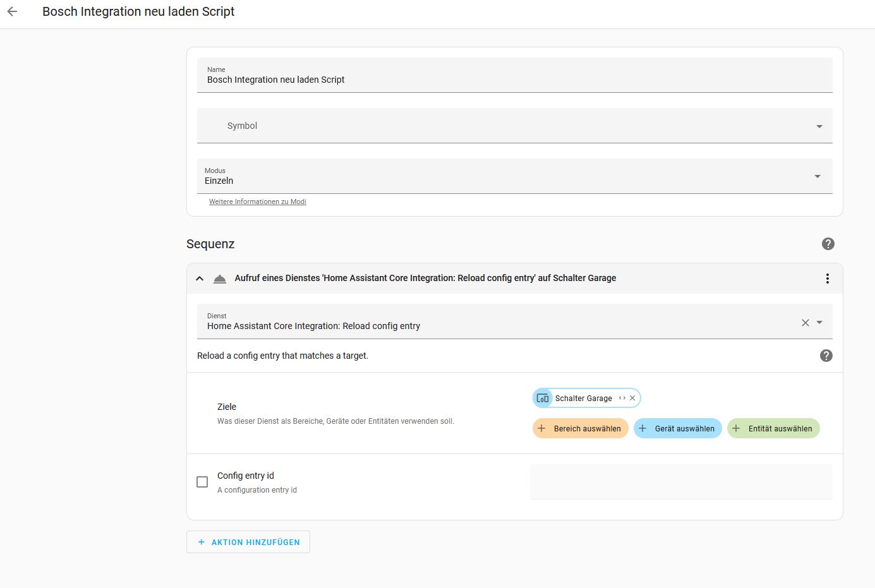Screen dimensions: 875x588
Task: Click the Config entry id label
Action: pos(246,476)
